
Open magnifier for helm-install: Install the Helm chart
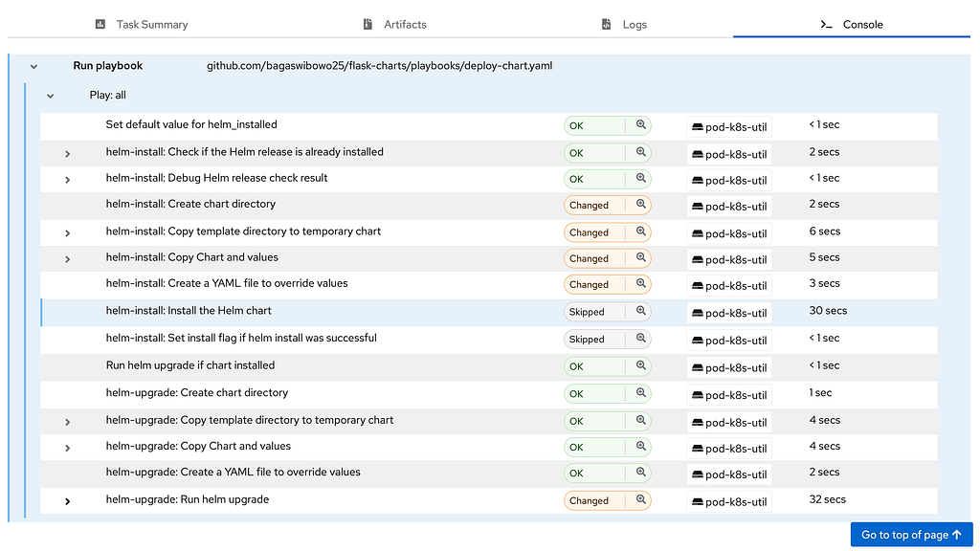(640, 311)
